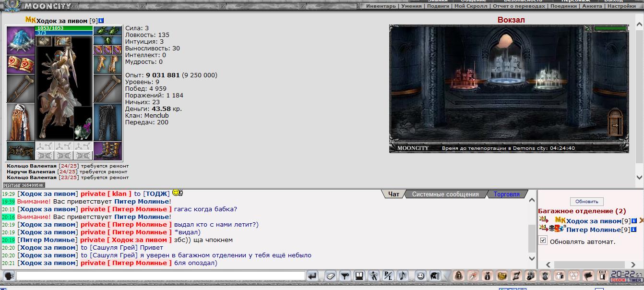
Task: Open the gold treasure chest icon
Action: coord(502,276)
